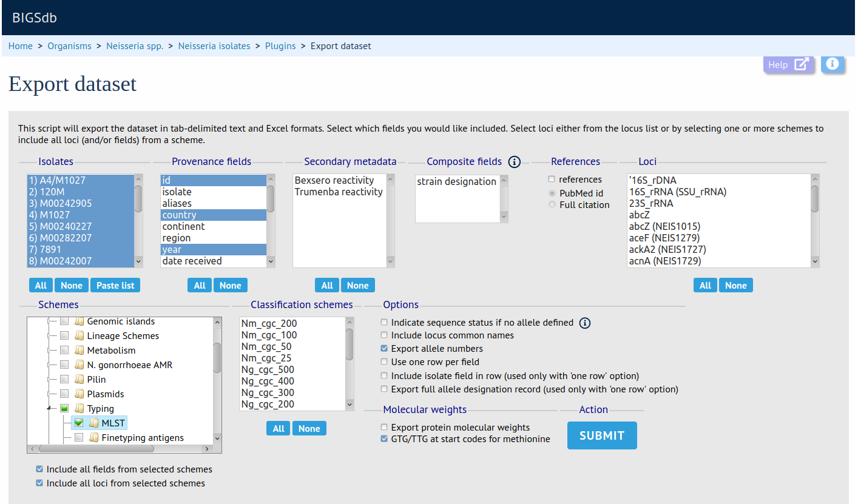Select country in Provenance fields list

tap(180, 215)
